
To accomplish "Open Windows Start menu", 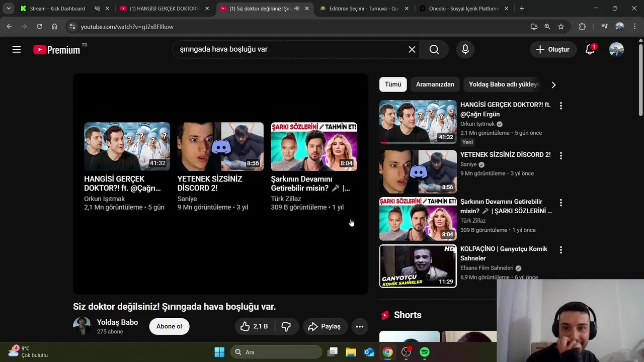I will [219, 352].
